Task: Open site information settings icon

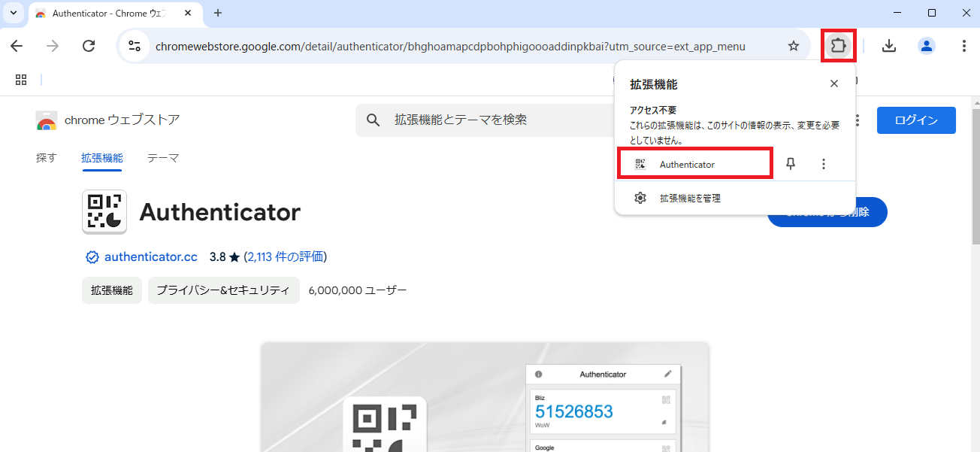Action: [135, 46]
